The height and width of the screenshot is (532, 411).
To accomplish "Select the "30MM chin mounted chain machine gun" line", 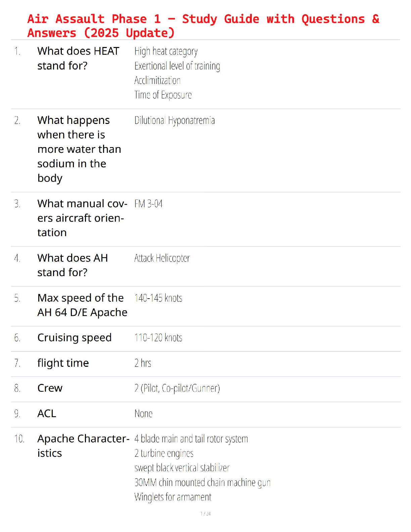I will point(202,483).
